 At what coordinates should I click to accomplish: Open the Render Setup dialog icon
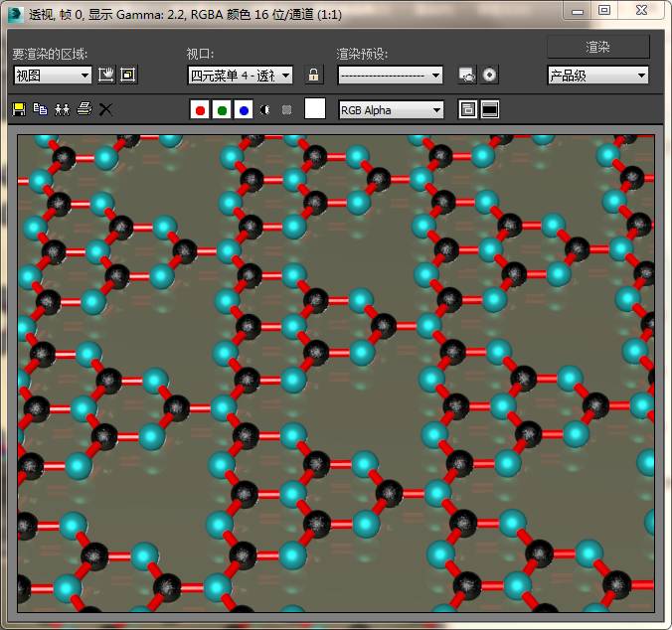point(467,75)
